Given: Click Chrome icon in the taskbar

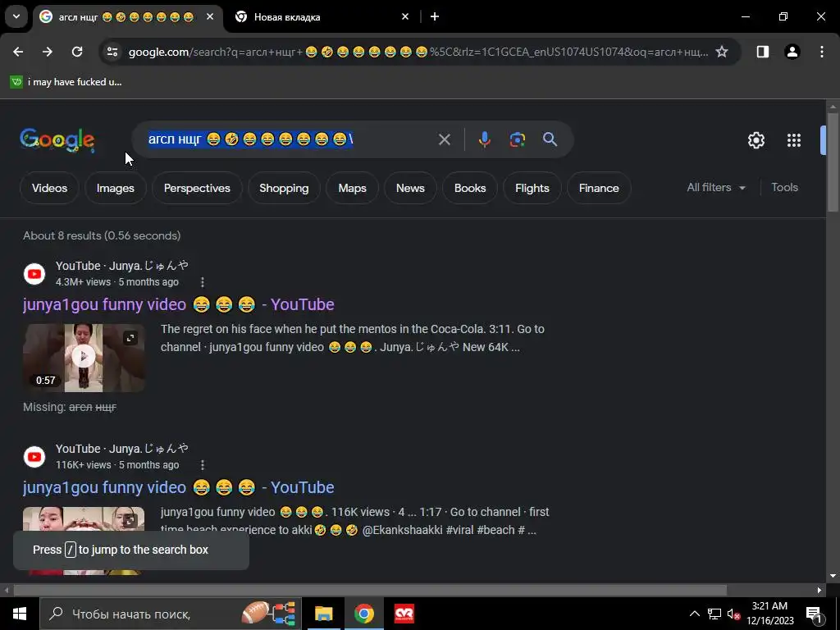Looking at the screenshot, I should (x=363, y=614).
